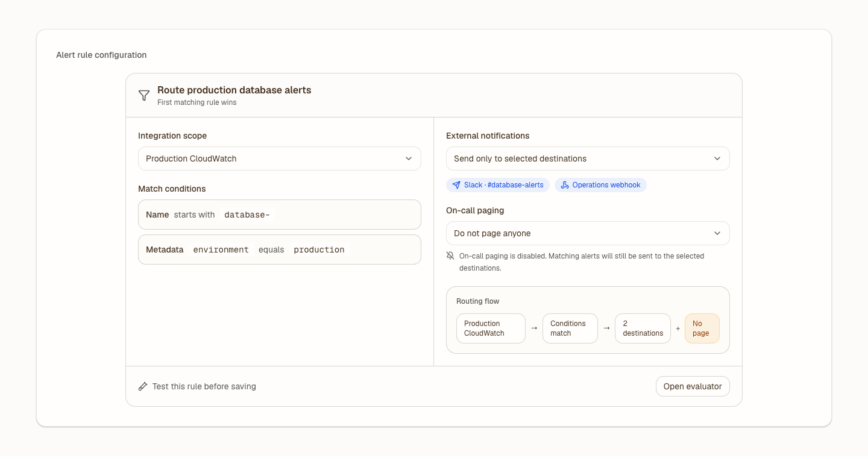Viewport: 868px width, 458px height.
Task: Open the On-call paging dropdown
Action: click(x=588, y=233)
